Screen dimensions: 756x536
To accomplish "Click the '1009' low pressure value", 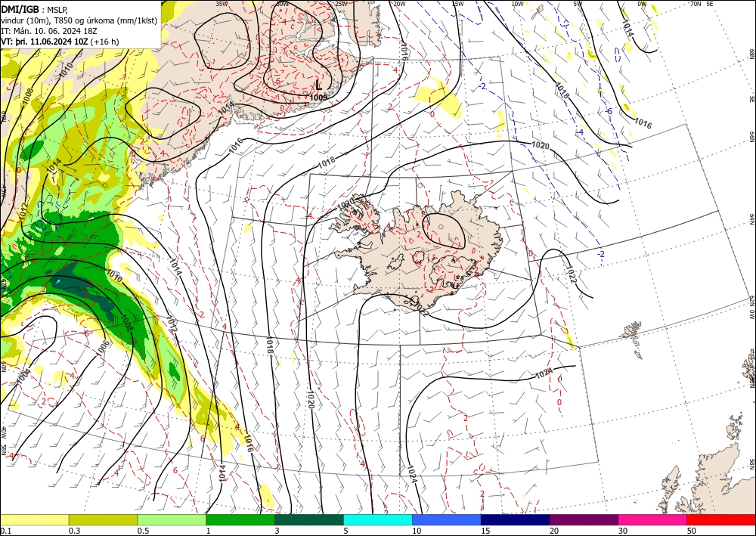I will click(319, 98).
